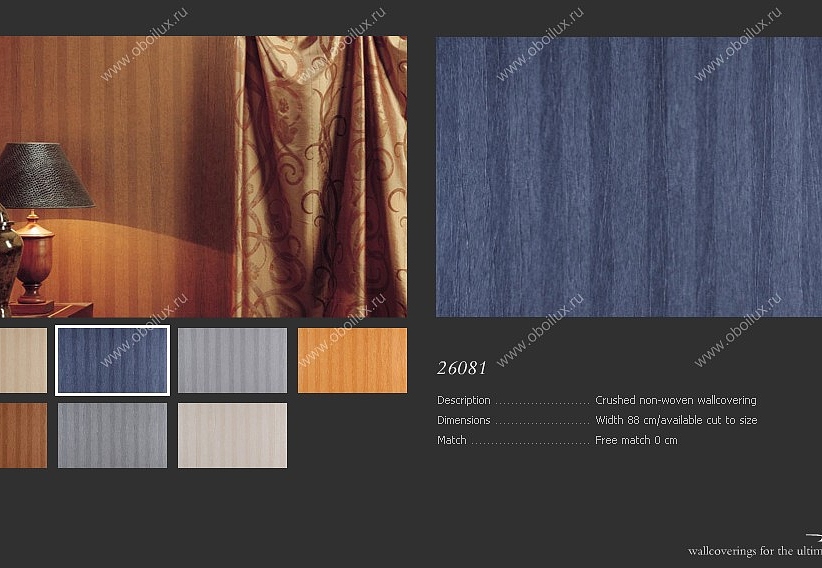Screen dimensions: 822x568
Task: Select the beige swatch at the left edge
Action: [x=23, y=360]
